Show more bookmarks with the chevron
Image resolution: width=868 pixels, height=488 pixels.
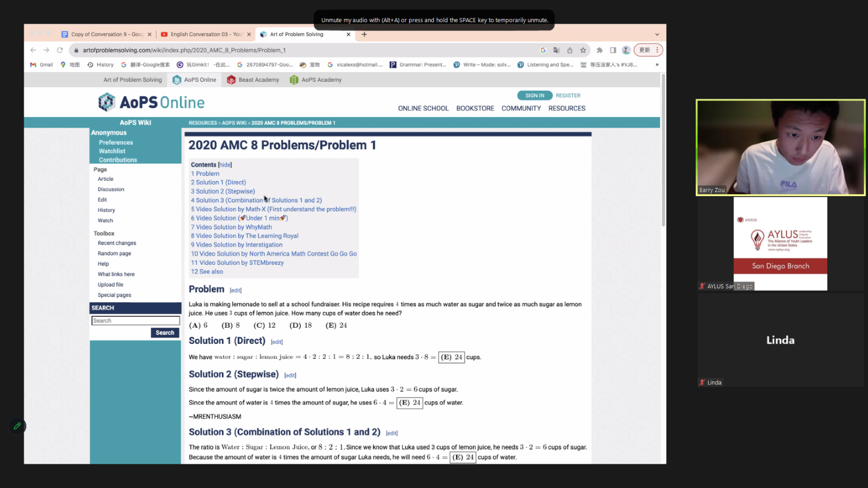point(657,65)
